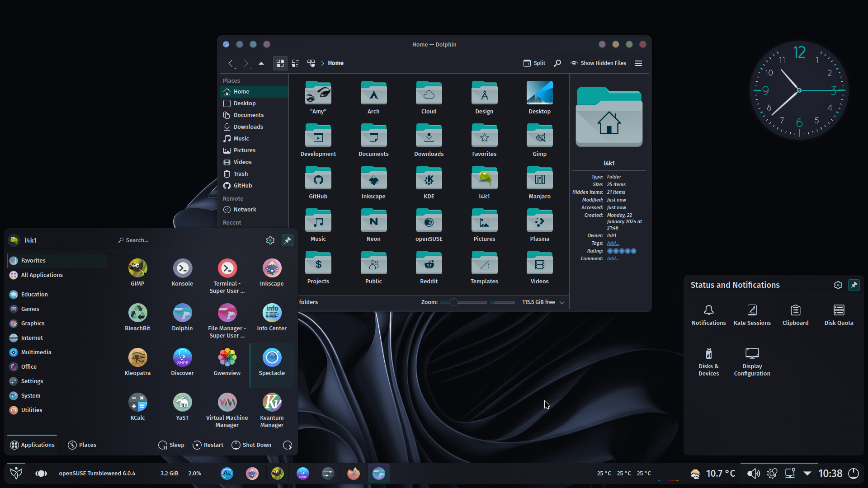Screen dimensions: 868x488
Task: Pin the application launcher open
Action: [287, 240]
